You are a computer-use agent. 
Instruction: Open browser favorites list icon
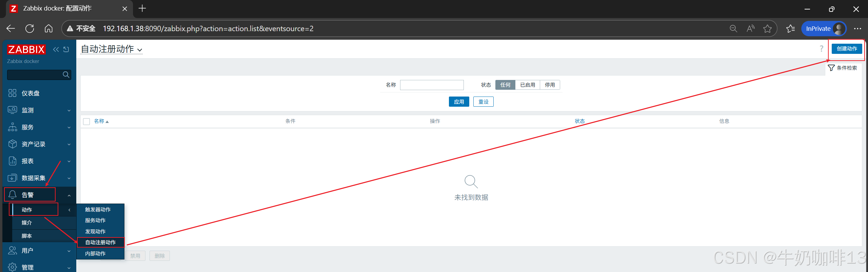tap(790, 28)
